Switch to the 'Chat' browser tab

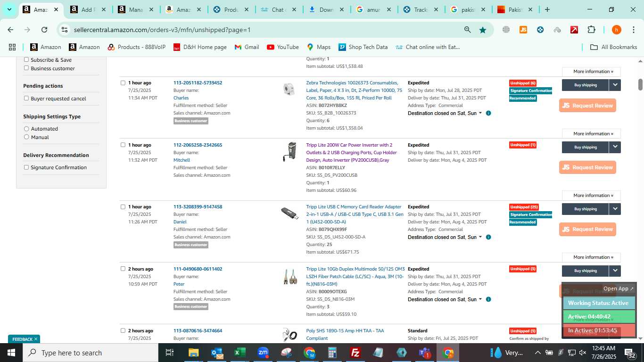279,9
